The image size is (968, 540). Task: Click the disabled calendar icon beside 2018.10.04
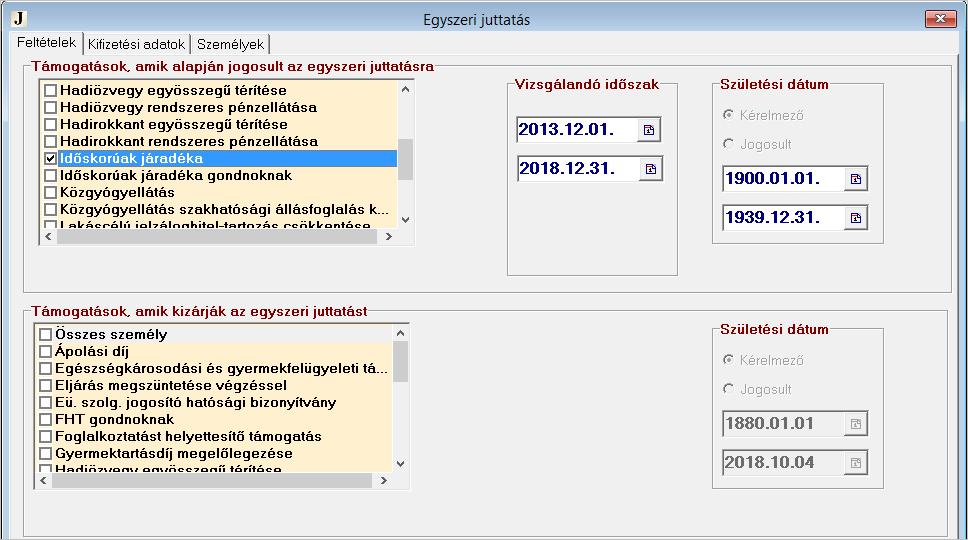(x=856, y=463)
